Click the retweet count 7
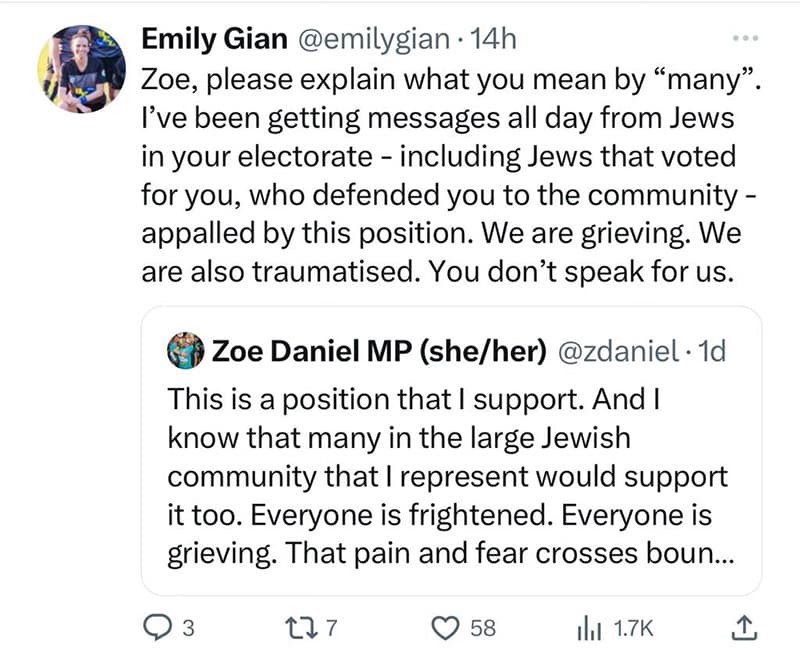 (332, 628)
